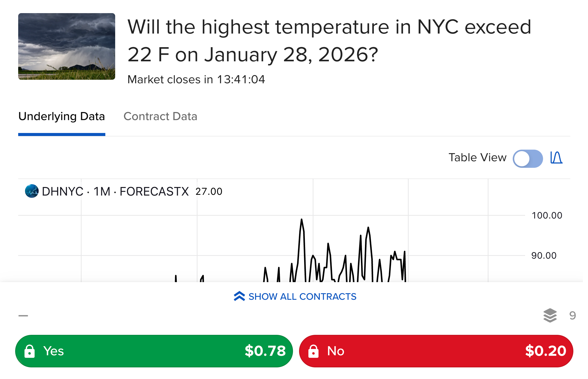588x379 pixels.
Task: Click the lock icon on the Yes button
Action: click(x=30, y=351)
